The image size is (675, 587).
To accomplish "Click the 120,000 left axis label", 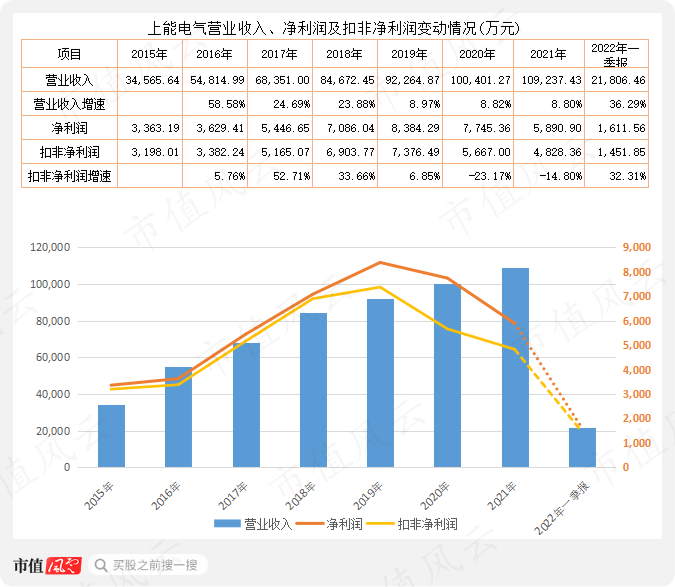I will (50, 247).
